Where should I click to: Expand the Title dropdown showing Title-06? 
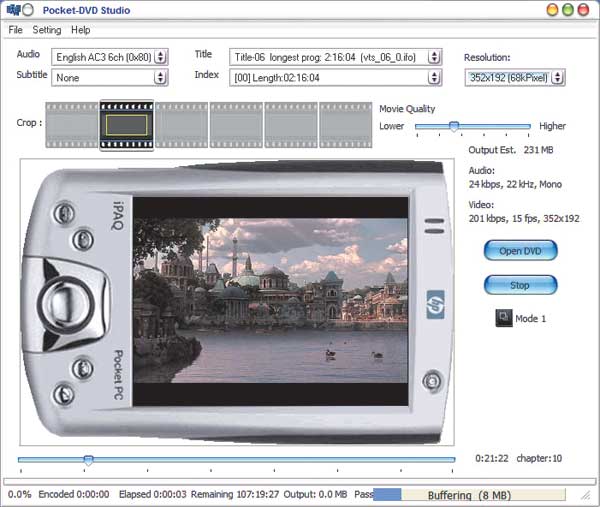434,57
